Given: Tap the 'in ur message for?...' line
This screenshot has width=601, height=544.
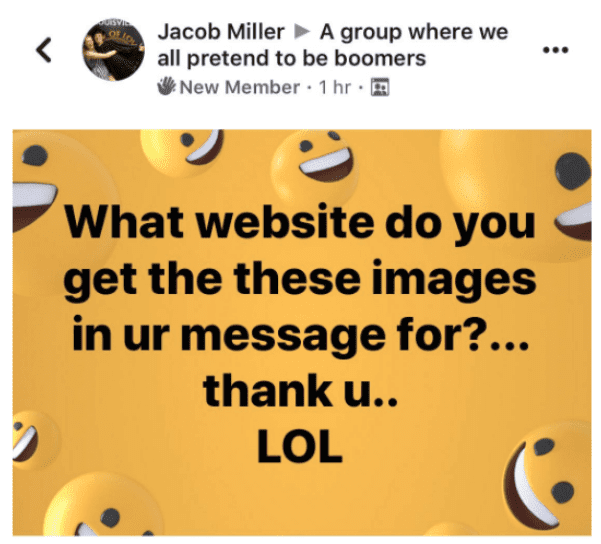Looking at the screenshot, I should [301, 334].
